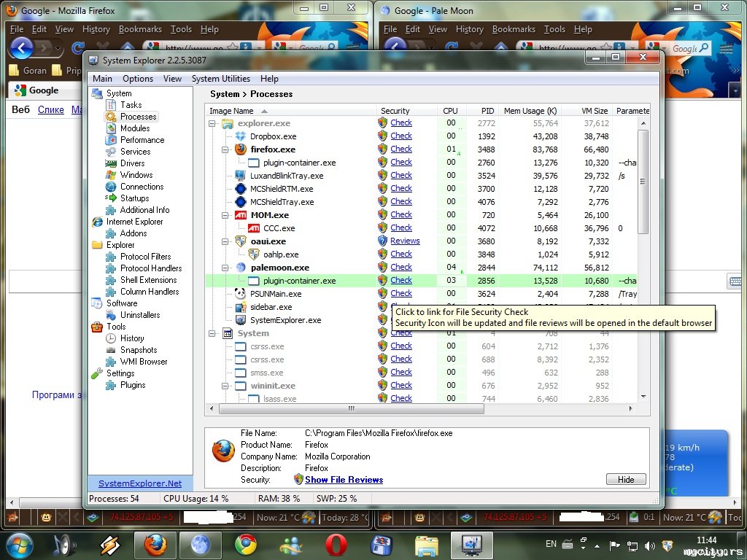
Task: Collapse palemoon.exe process node
Action: pos(225,268)
